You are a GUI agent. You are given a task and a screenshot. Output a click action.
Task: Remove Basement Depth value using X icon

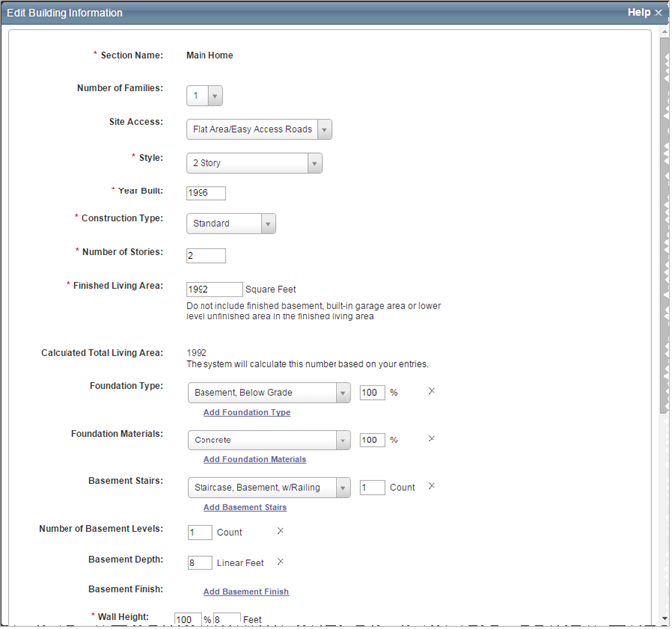[x=281, y=563]
